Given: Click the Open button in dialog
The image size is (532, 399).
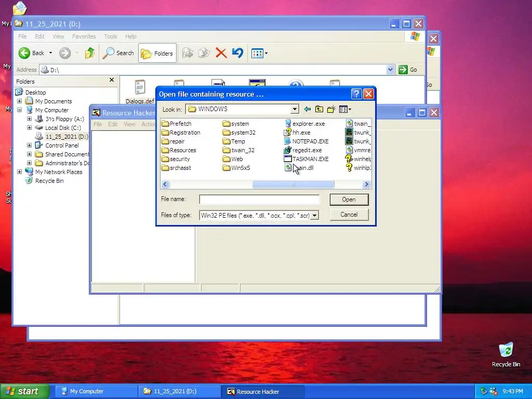Looking at the screenshot, I should (349, 199).
